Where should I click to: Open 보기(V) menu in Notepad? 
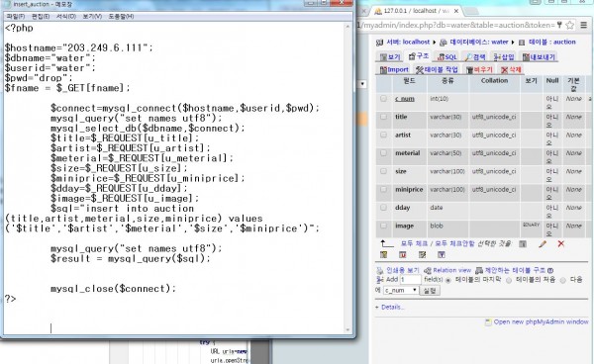pyautogui.click(x=92, y=16)
